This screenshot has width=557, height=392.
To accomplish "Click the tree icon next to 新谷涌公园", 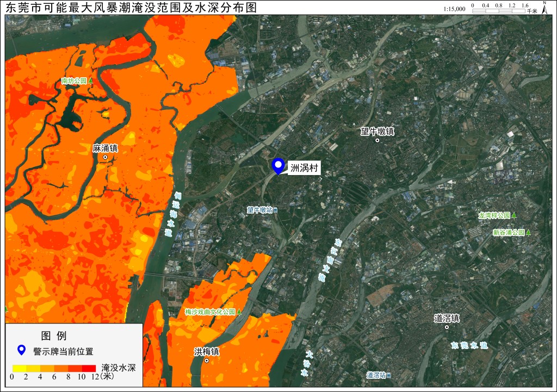I will pos(528,232).
